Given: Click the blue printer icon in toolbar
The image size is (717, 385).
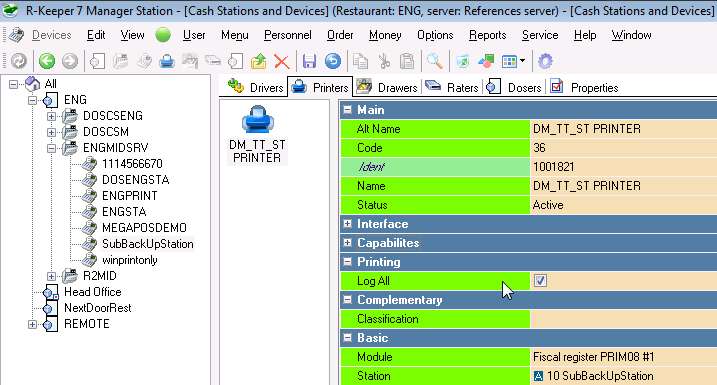Looking at the screenshot, I should [x=167, y=61].
